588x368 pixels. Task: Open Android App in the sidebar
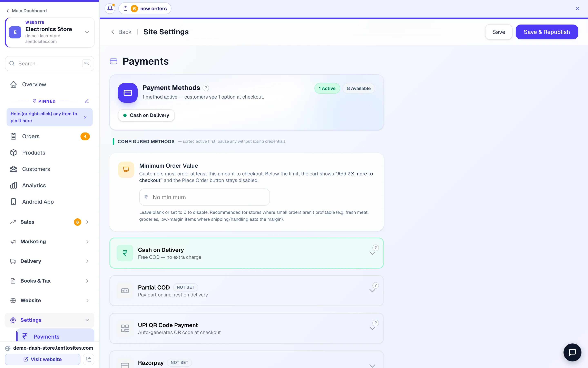click(50, 202)
